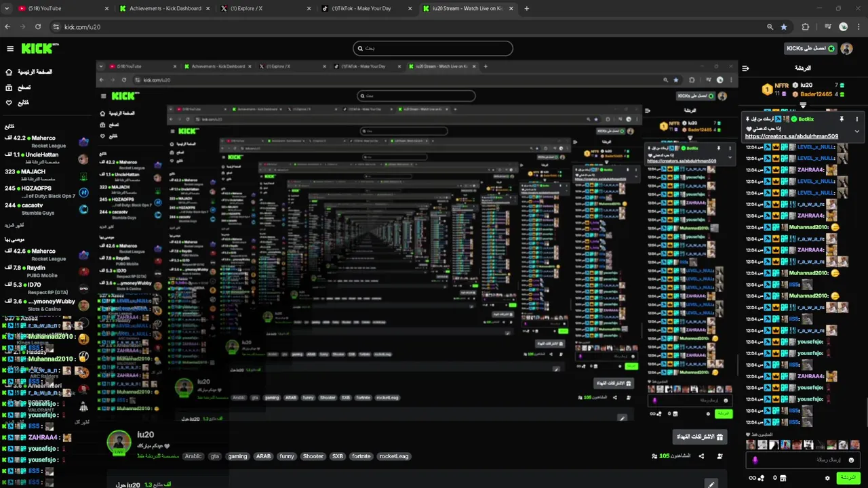Click the Gift Subscriptions (الاشتراكات المهداة) button
Screen dimensions: 868x488
pyautogui.click(x=700, y=436)
